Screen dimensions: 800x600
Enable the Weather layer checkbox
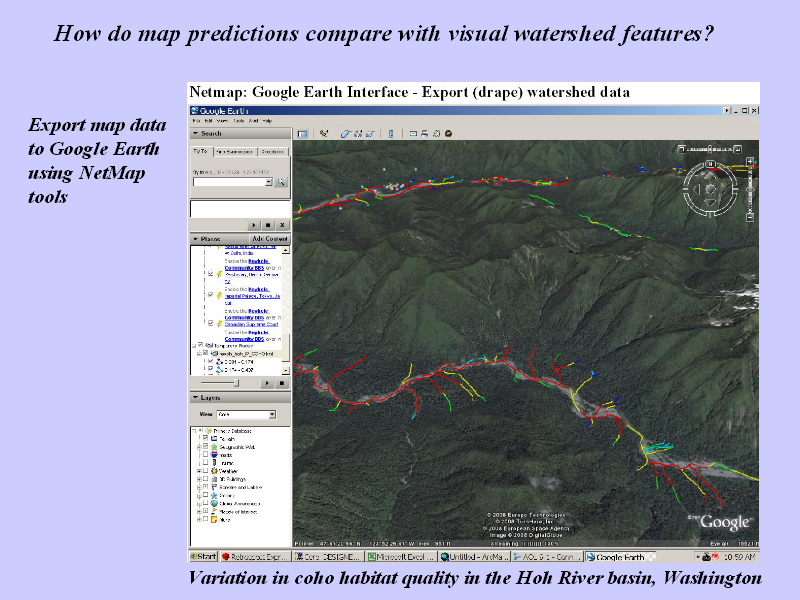[206, 471]
